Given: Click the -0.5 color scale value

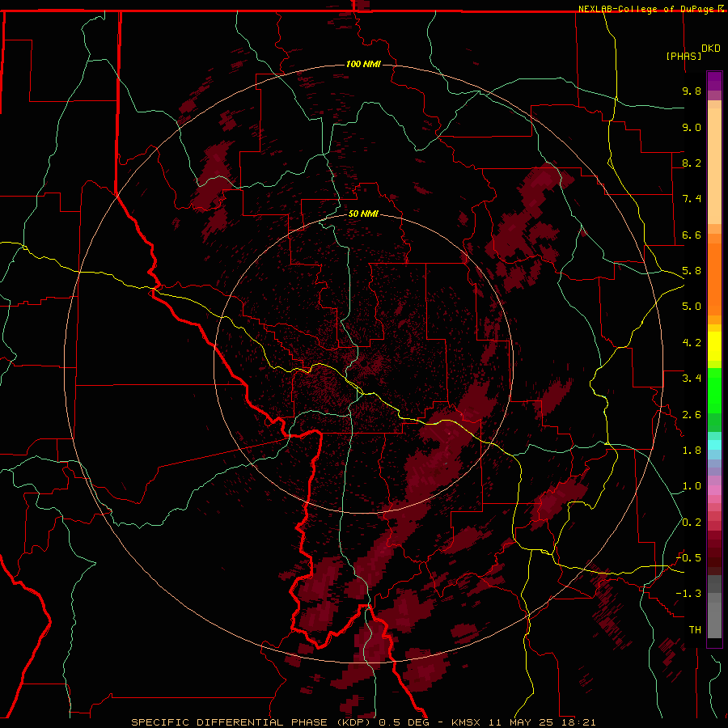Looking at the screenshot, I should [688, 558].
